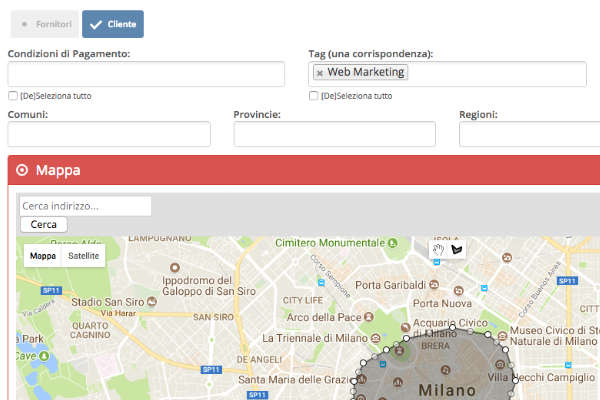Click the Museo Civico di Storia Naturale marker
The height and width of the screenshot is (400, 600).
(502, 336)
